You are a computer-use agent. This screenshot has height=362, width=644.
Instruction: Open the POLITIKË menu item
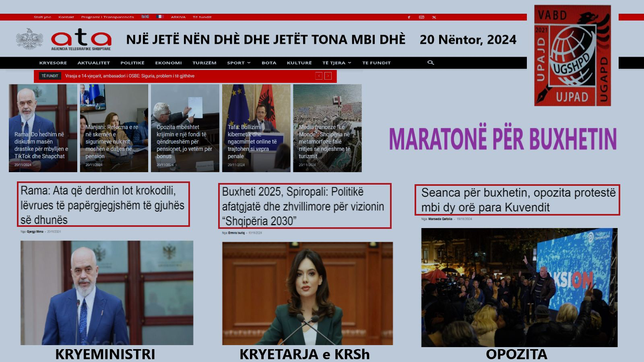pyautogui.click(x=132, y=63)
